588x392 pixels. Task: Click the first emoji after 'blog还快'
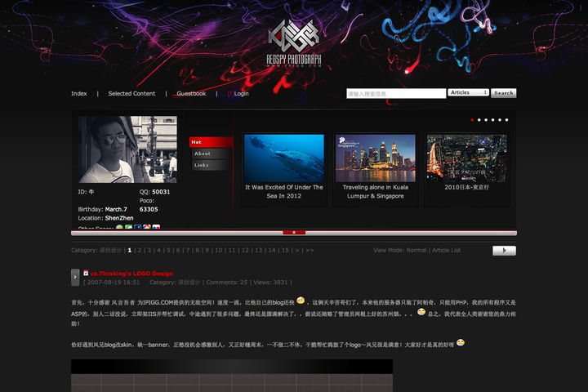click(x=301, y=300)
